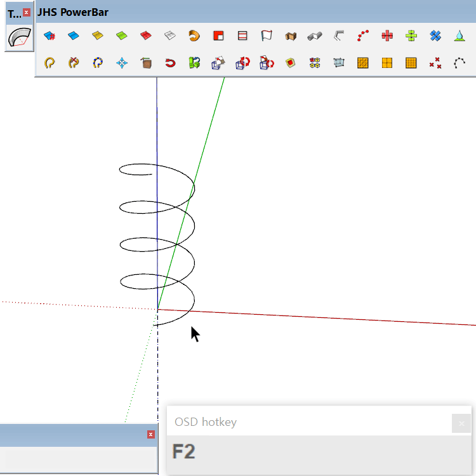Viewport: 476px width, 476px height.
Task: Close the small T... toolbar
Action: coord(27,13)
